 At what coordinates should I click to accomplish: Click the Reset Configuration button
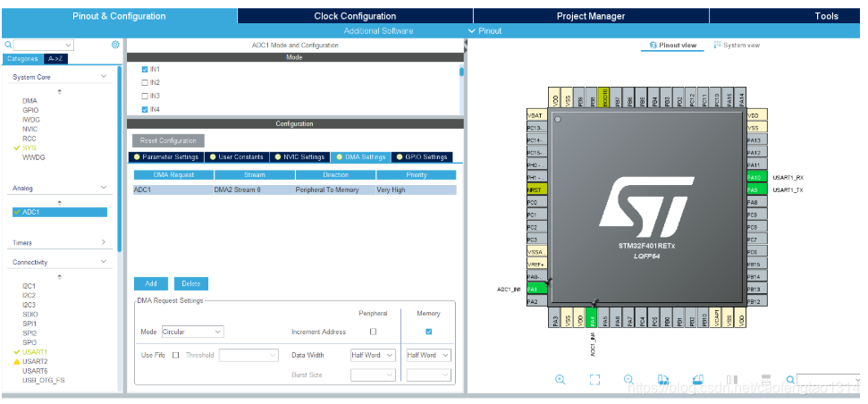coord(168,140)
